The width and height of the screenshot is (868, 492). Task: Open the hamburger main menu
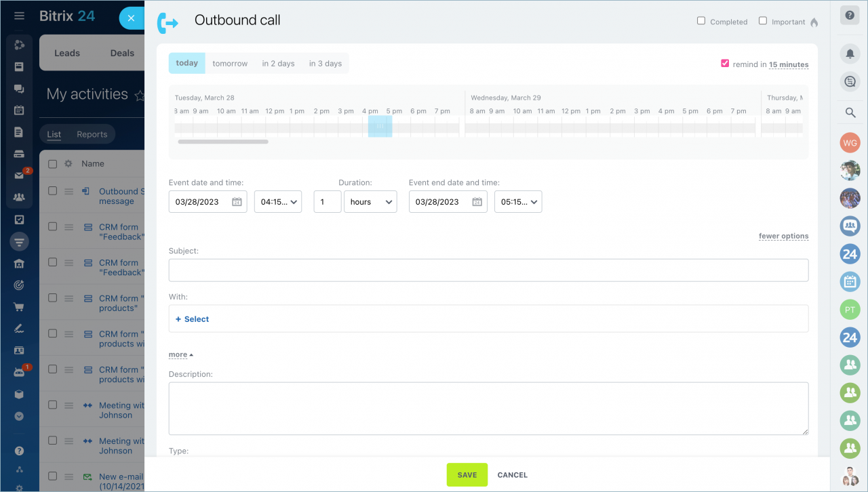click(19, 16)
